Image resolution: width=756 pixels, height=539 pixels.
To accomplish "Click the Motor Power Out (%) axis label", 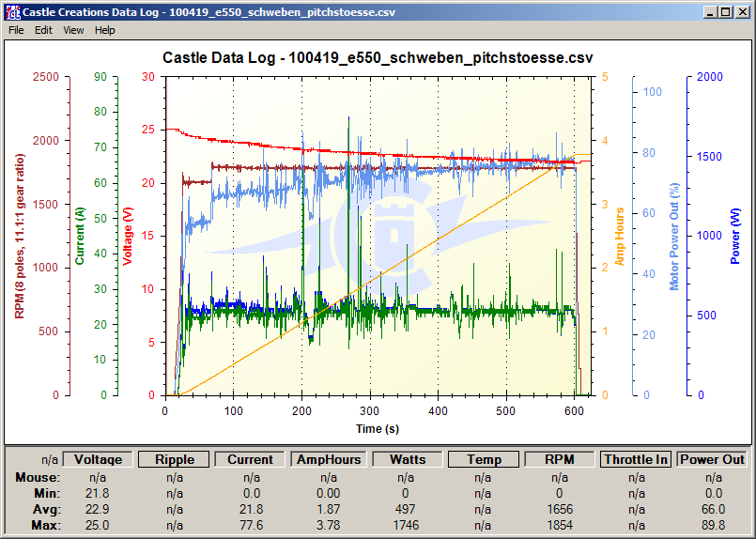I will [x=674, y=237].
